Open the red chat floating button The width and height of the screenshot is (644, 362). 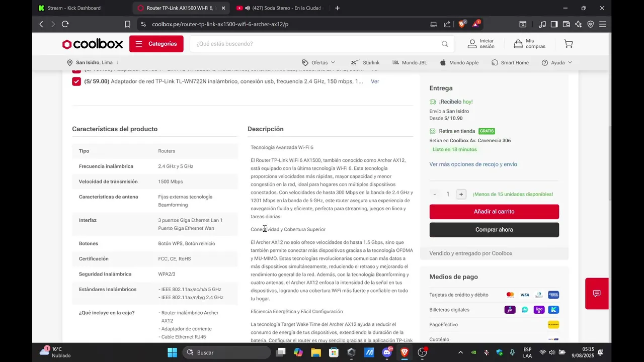(597, 294)
